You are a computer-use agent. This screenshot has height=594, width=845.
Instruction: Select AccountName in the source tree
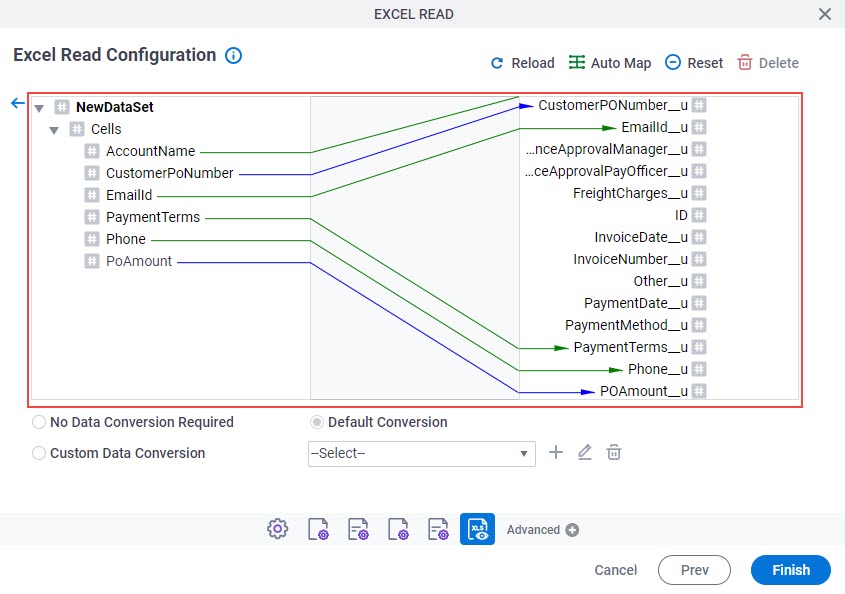coord(150,151)
